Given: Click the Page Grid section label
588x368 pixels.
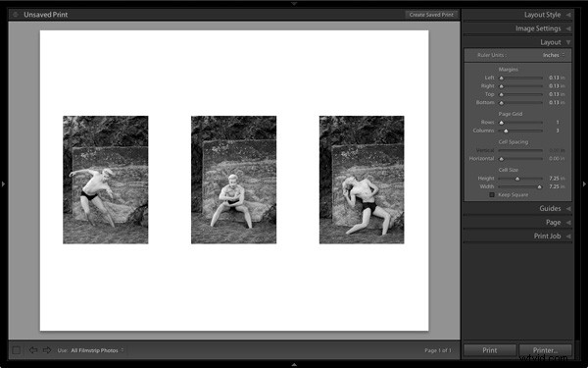Looking at the screenshot, I should [511, 114].
